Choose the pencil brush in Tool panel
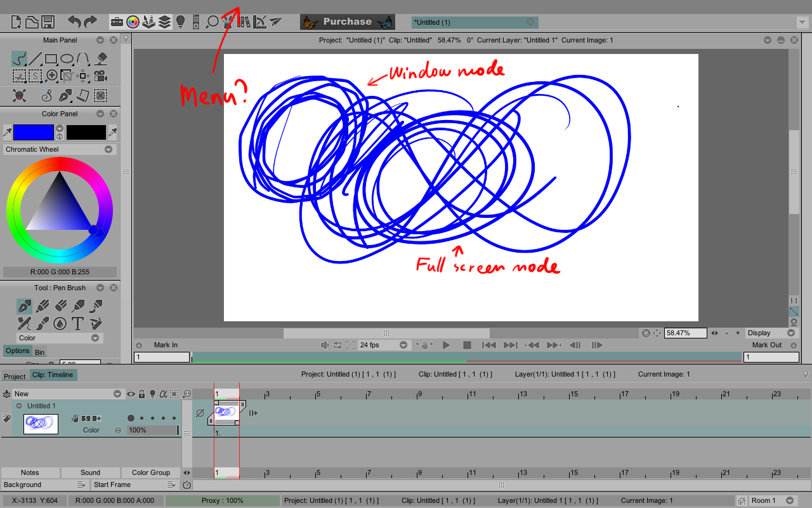 (42, 306)
